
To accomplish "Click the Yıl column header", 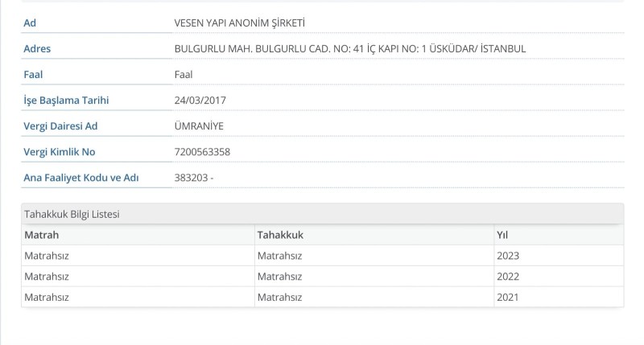I will point(502,235).
